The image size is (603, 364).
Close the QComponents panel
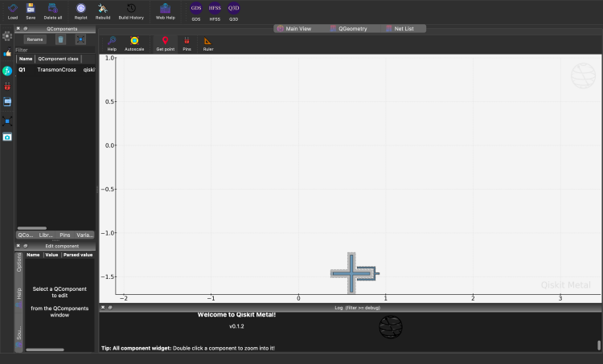click(x=18, y=28)
